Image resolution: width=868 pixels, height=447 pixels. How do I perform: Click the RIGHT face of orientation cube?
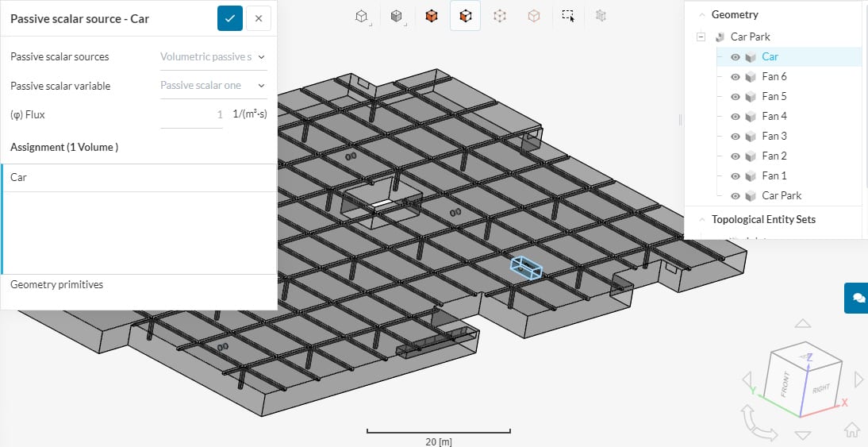(820, 387)
